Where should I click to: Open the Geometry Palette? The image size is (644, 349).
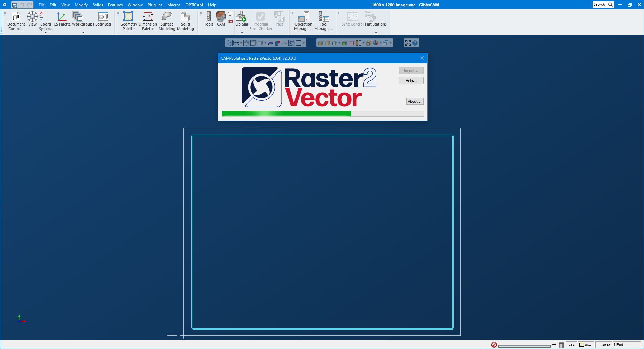pos(128,21)
